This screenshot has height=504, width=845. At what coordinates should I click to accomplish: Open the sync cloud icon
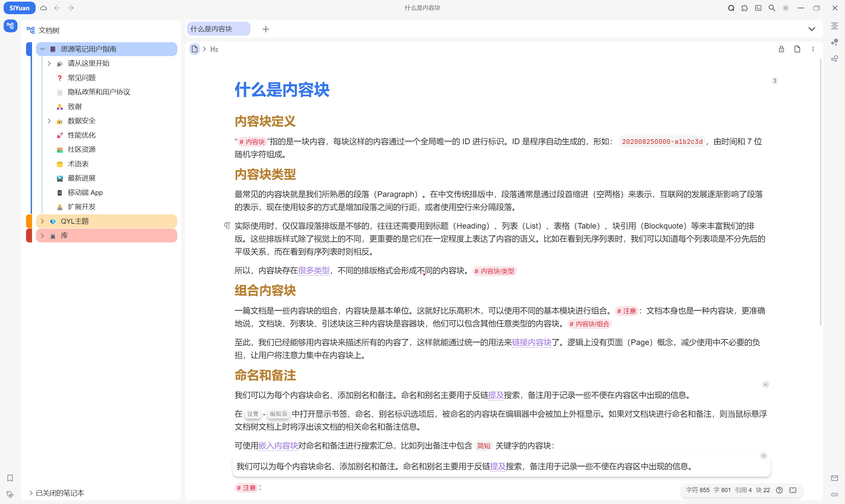[x=44, y=8]
